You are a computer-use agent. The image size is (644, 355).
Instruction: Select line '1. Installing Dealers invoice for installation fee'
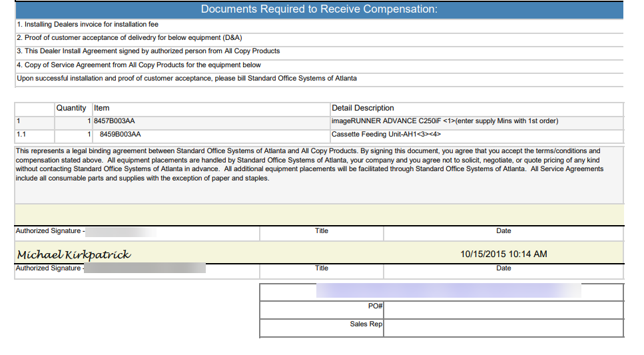tap(87, 25)
